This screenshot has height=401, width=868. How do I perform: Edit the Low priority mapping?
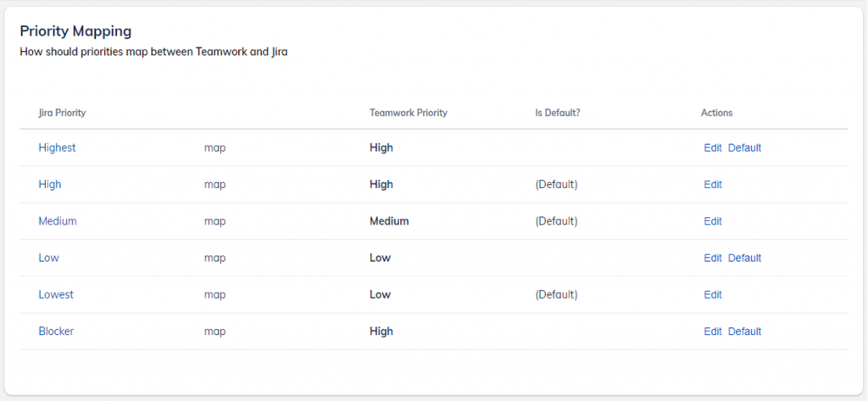point(713,258)
